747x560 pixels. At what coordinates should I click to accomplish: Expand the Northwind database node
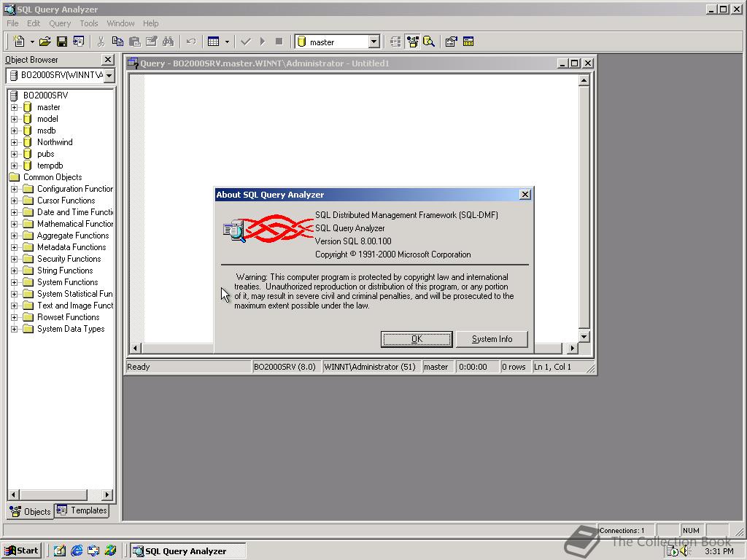[15, 142]
